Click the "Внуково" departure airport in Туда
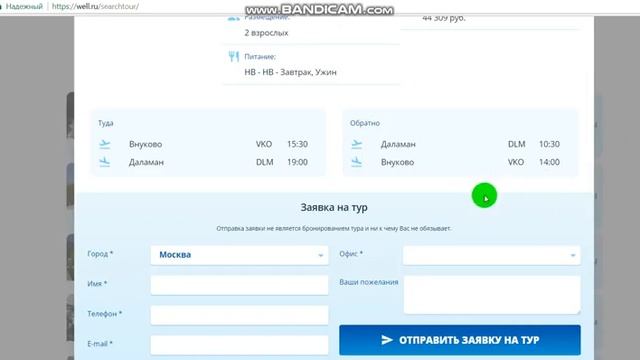640x360 pixels. pos(145,144)
